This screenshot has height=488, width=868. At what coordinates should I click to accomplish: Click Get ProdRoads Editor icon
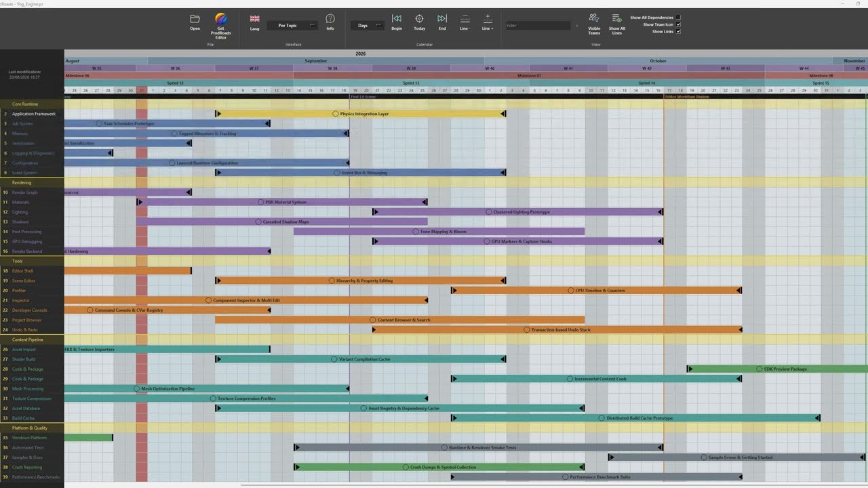pyautogui.click(x=220, y=19)
